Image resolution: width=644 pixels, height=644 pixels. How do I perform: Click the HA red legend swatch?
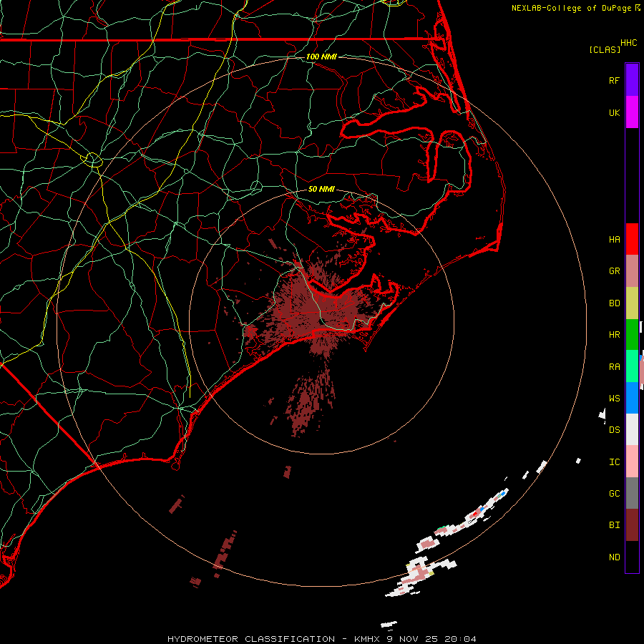632,239
